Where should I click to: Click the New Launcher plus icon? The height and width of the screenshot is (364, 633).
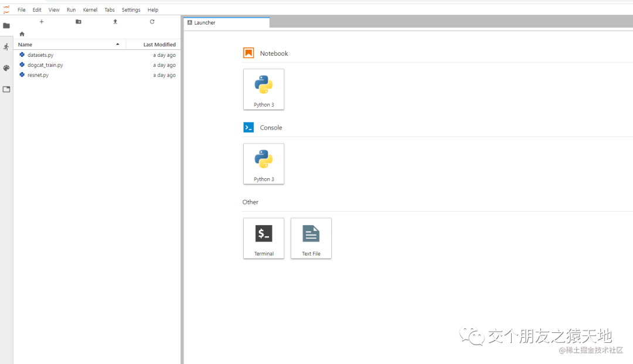(x=42, y=22)
